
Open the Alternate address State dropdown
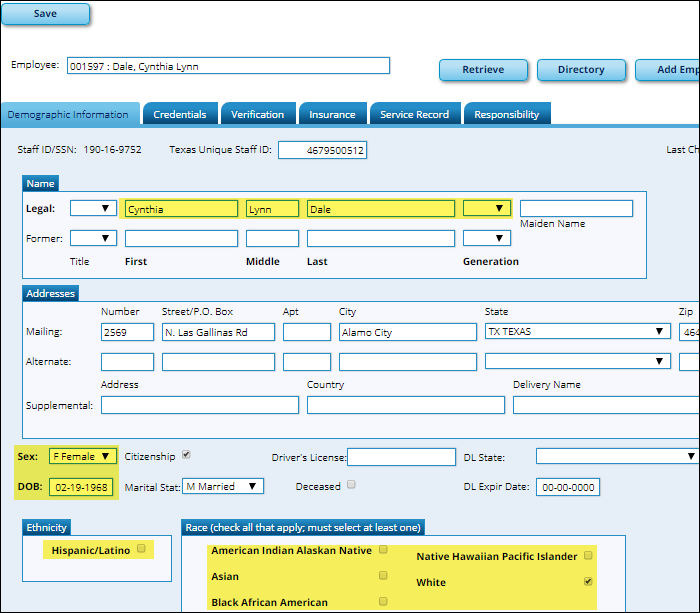pos(578,361)
